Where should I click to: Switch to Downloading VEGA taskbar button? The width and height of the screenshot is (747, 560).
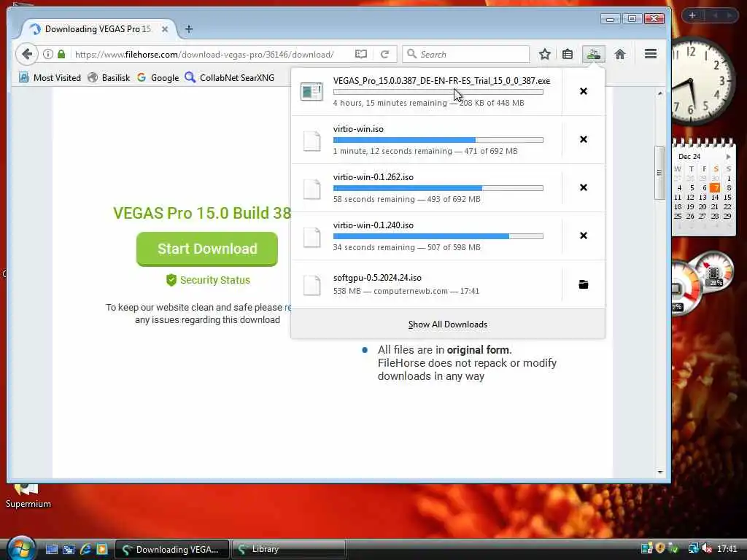[x=172, y=549]
